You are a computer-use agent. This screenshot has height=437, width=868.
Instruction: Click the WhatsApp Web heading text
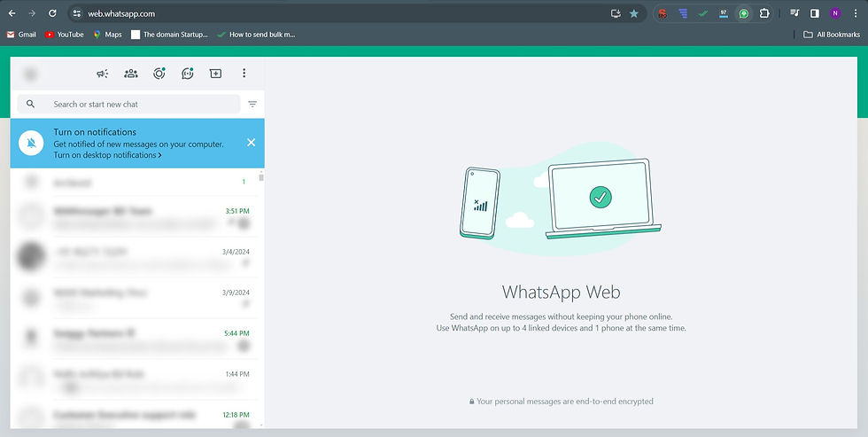point(561,292)
